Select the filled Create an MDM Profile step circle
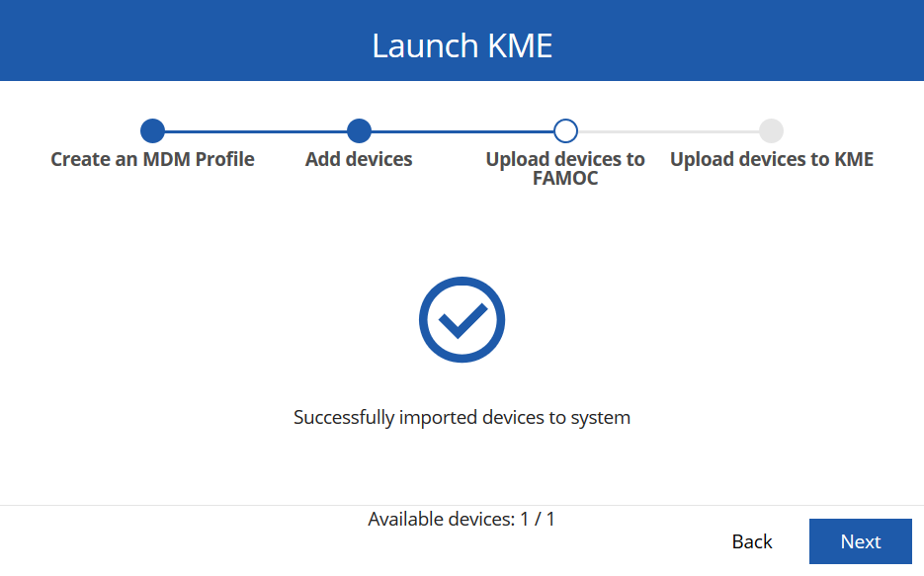Image resolution: width=924 pixels, height=576 pixels. click(152, 130)
